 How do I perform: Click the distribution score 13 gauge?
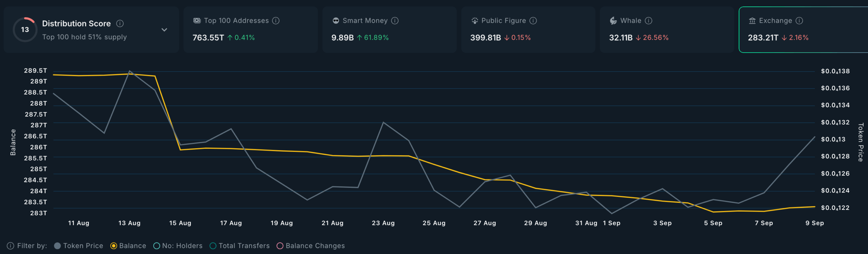(x=25, y=30)
